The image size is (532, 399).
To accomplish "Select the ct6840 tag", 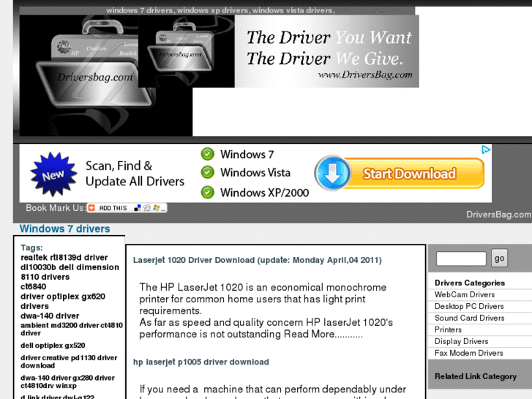I will (x=33, y=286).
